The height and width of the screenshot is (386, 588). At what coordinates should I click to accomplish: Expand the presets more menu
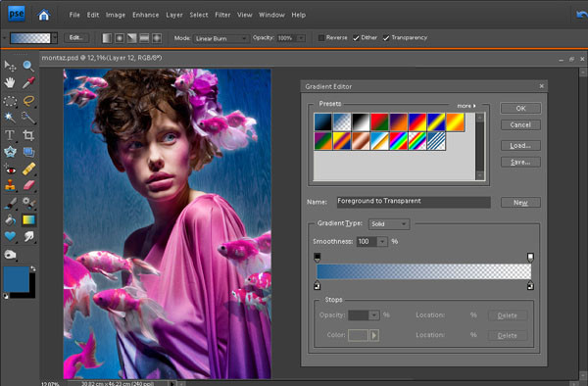(466, 106)
